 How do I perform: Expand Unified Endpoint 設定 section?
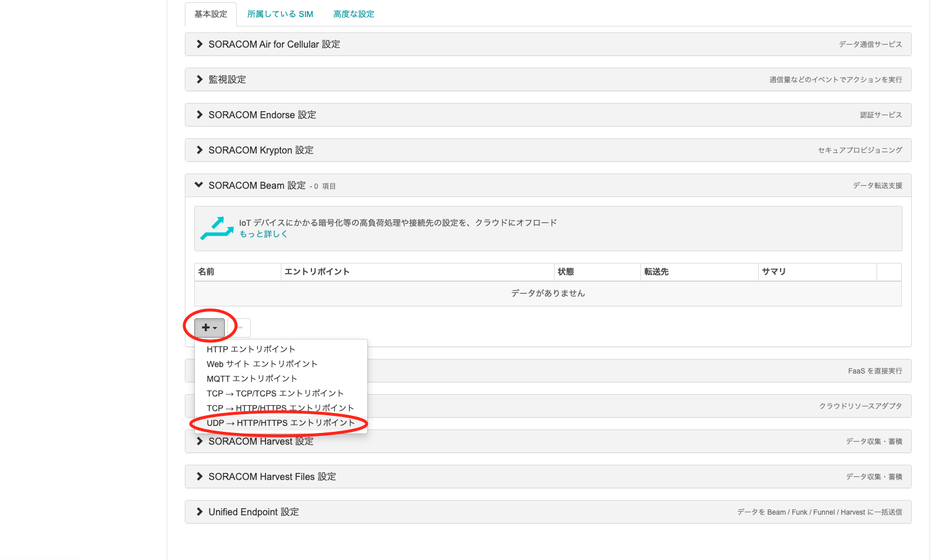pos(548,512)
